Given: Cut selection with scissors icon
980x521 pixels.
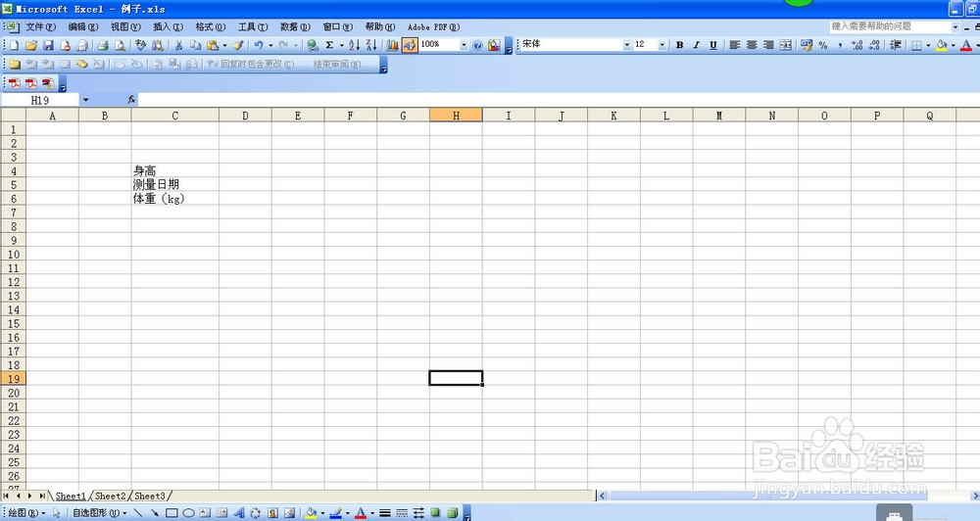Looking at the screenshot, I should pyautogui.click(x=178, y=45).
